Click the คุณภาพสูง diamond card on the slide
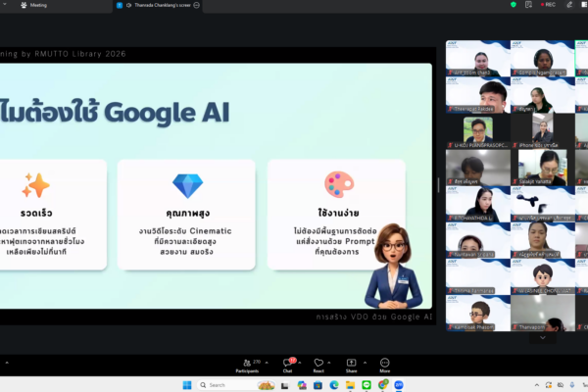The height and width of the screenshot is (392, 588). [x=186, y=215]
